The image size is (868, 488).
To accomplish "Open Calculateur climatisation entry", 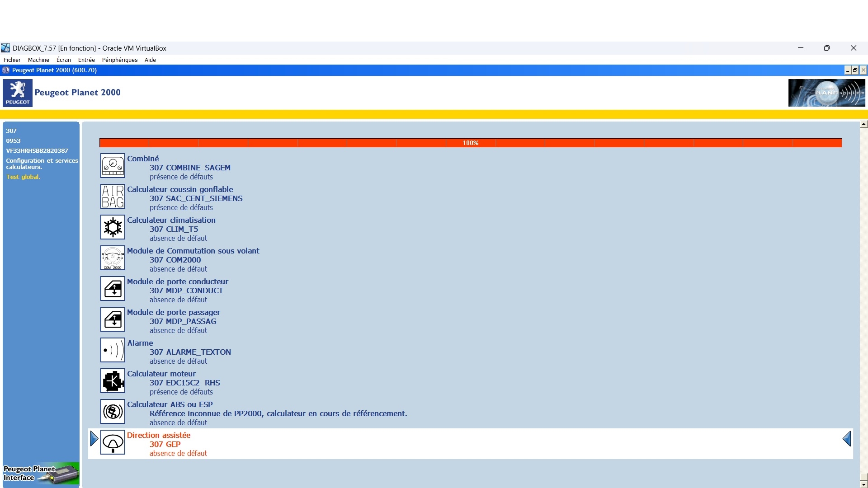I will tap(171, 220).
